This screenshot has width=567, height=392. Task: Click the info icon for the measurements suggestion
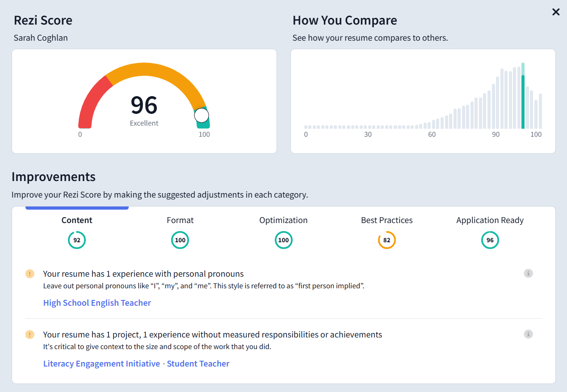(x=528, y=334)
